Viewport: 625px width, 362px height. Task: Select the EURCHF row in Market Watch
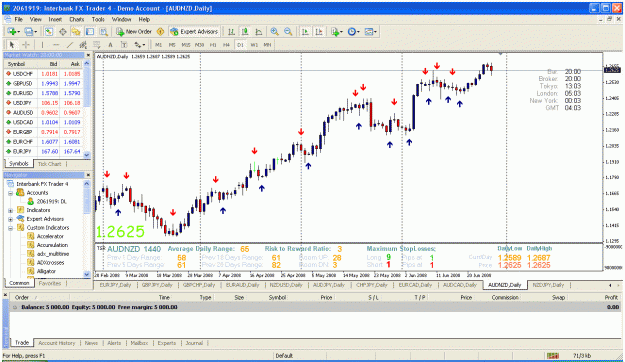coord(44,142)
